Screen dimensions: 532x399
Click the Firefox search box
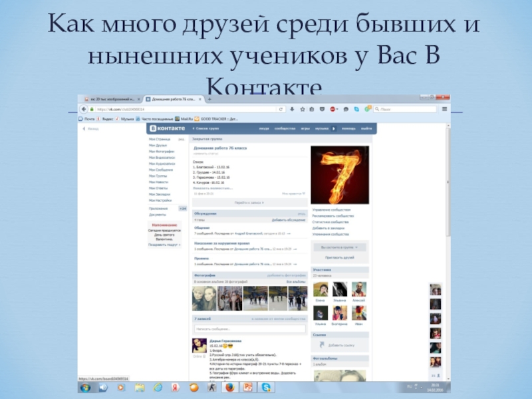[405, 109]
